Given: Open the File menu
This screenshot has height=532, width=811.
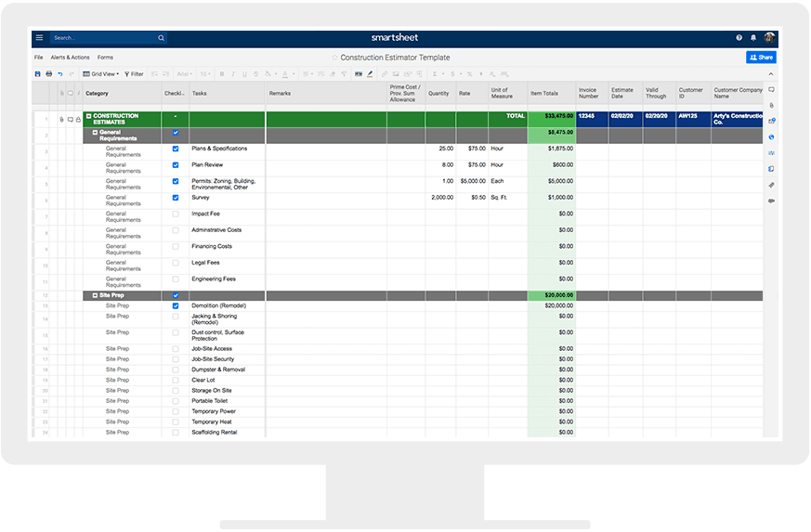Looking at the screenshot, I should 39,58.
